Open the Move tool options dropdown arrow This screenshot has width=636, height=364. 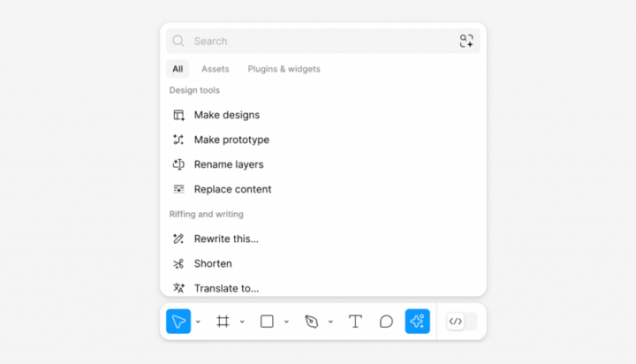tap(198, 322)
